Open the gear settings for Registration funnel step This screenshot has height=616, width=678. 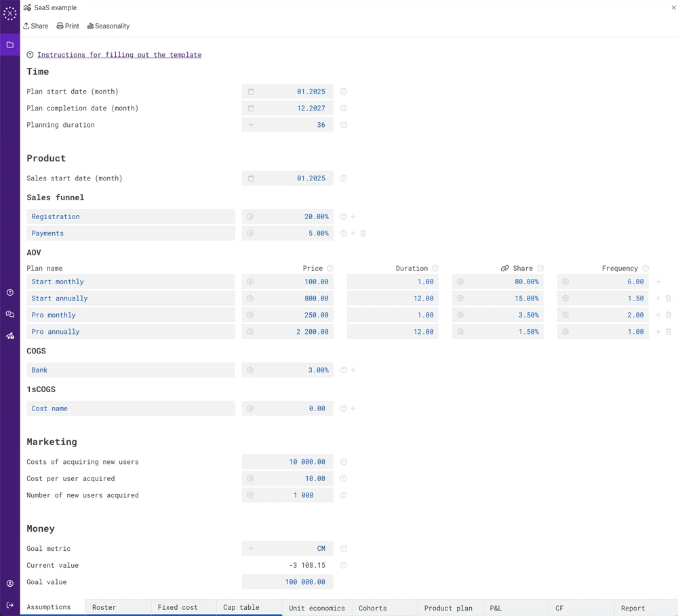click(x=250, y=216)
